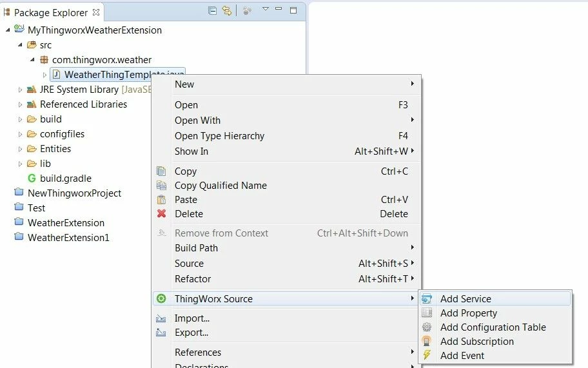Click the Add Configuration Table gear icon

click(427, 327)
